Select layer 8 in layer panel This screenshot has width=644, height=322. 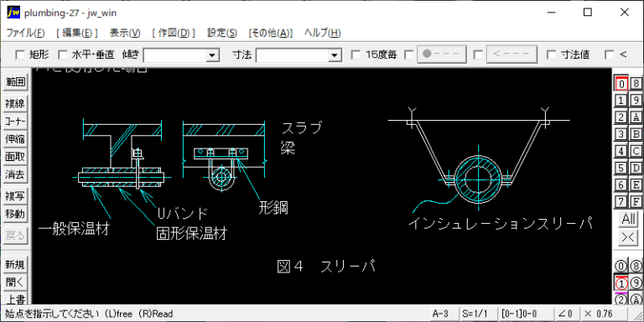tap(636, 83)
